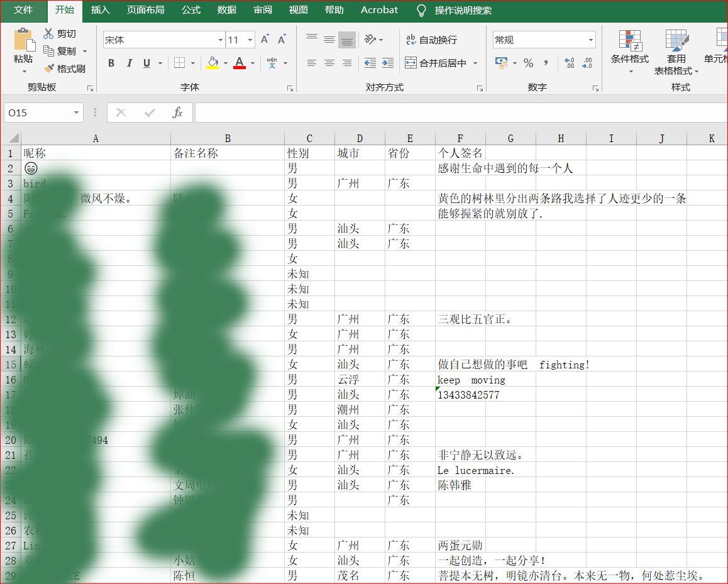
Task: Click the Select All corner triangle
Action: coord(13,138)
